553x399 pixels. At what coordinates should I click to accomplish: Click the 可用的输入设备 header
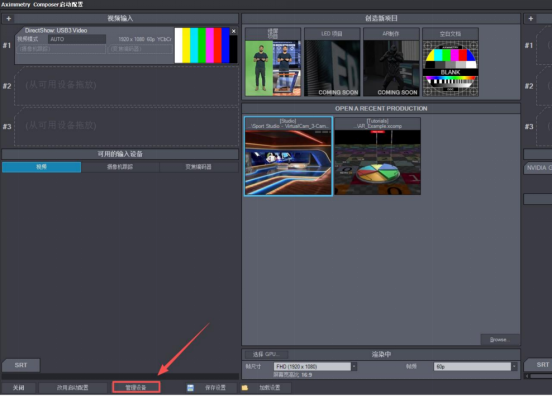point(120,155)
